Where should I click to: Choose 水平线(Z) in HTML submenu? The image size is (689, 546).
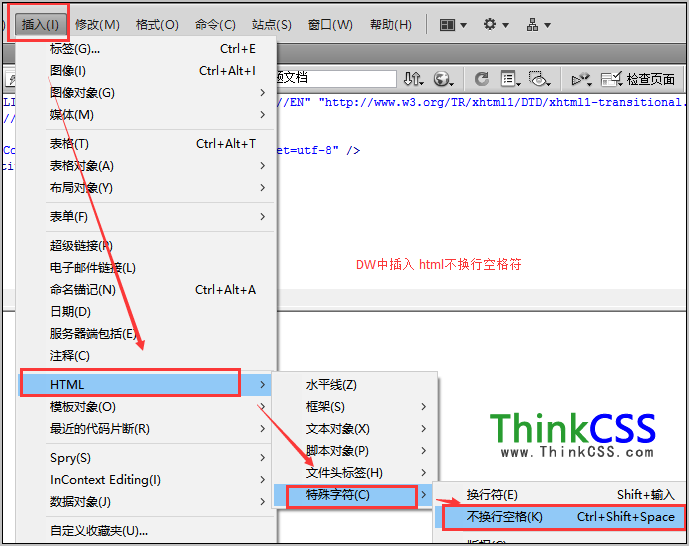point(355,385)
